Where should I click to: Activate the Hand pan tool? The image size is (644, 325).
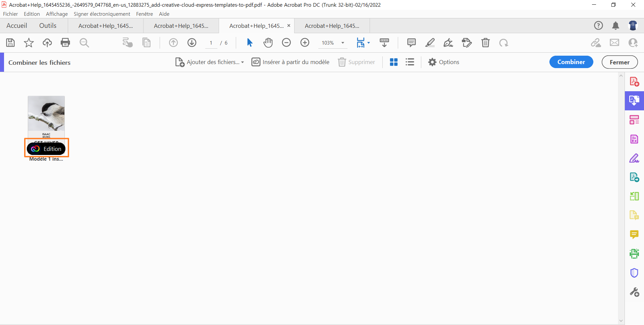(268, 43)
